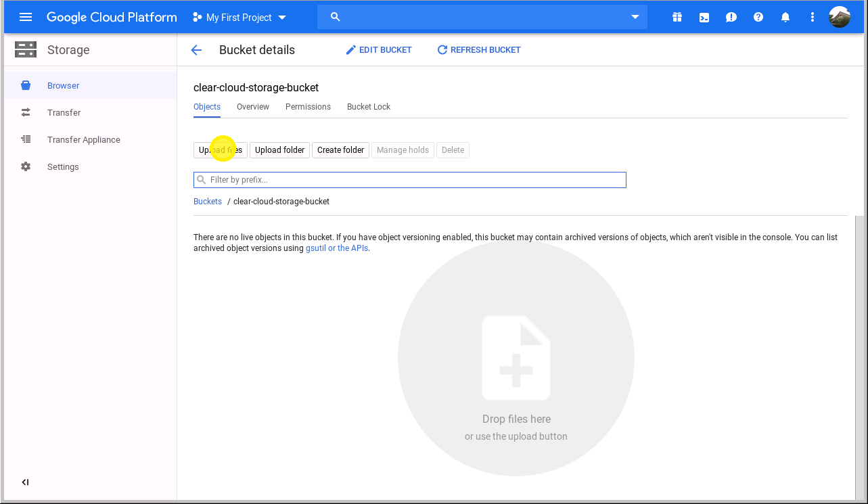The width and height of the screenshot is (868, 504).
Task: Click the Settings gear icon
Action: pos(26,166)
